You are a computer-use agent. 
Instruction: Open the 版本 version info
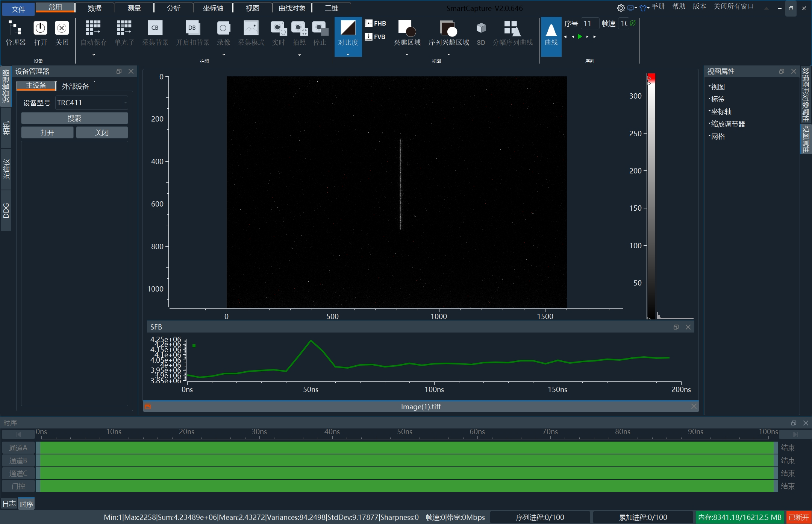[x=700, y=6]
